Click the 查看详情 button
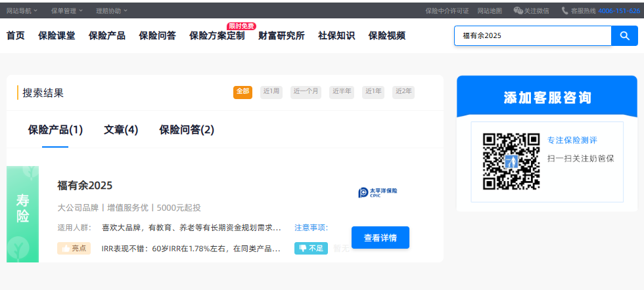Viewport: 644px width, 290px height. 380,238
